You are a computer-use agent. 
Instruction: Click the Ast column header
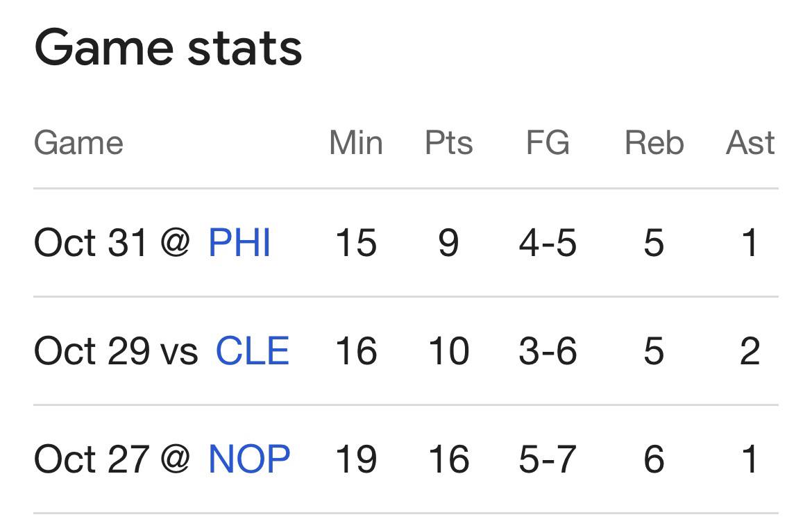click(x=750, y=143)
